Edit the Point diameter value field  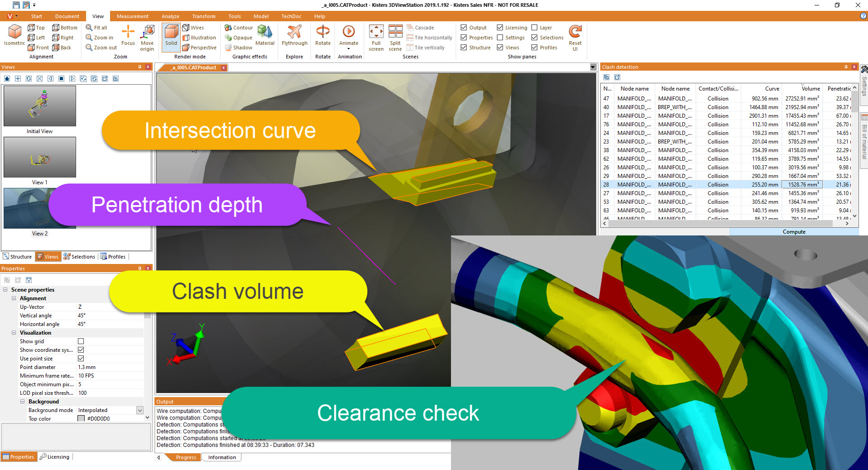coord(110,367)
